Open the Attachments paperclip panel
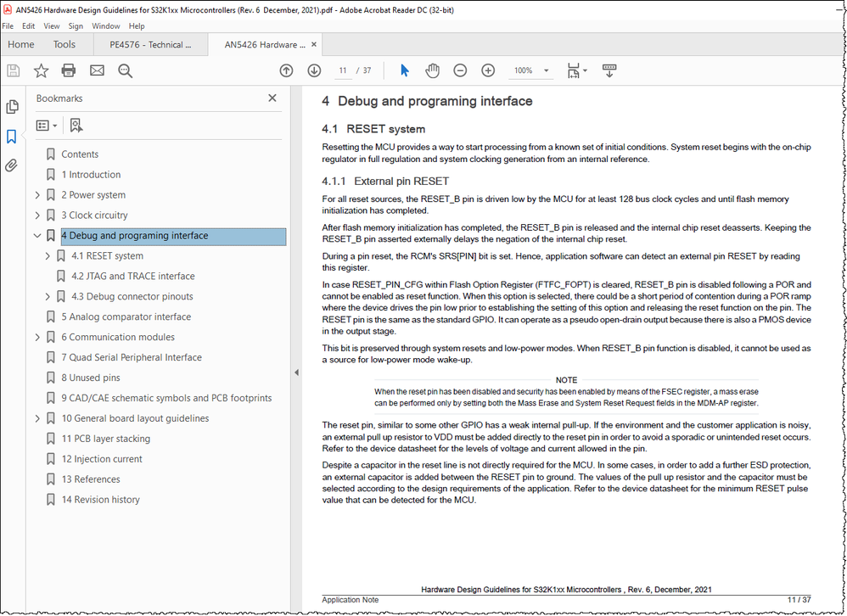The width and height of the screenshot is (847, 616). click(12, 165)
